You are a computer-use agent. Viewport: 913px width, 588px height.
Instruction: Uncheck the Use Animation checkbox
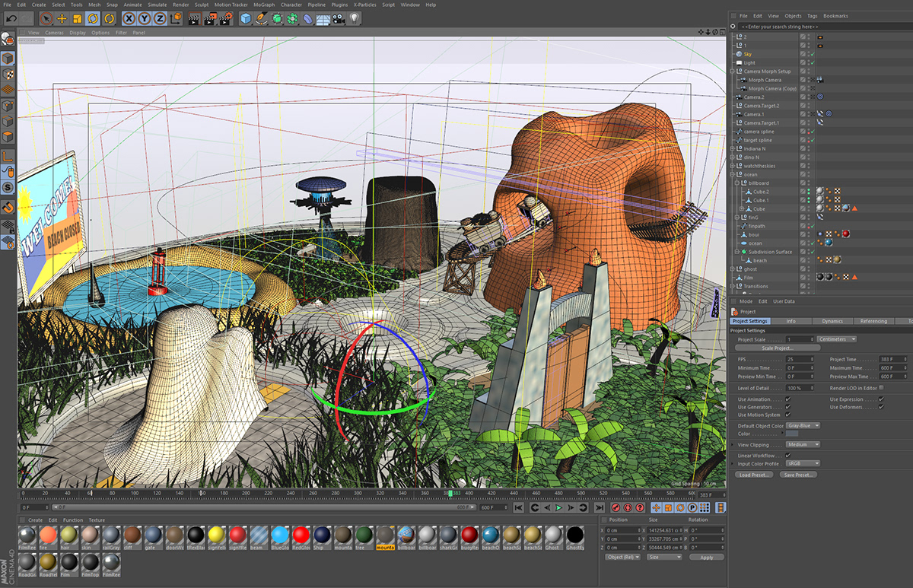pos(787,399)
